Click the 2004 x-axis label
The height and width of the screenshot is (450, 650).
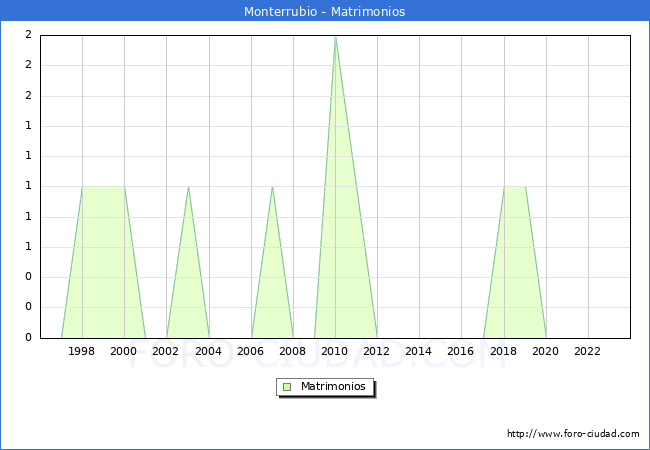point(209,351)
